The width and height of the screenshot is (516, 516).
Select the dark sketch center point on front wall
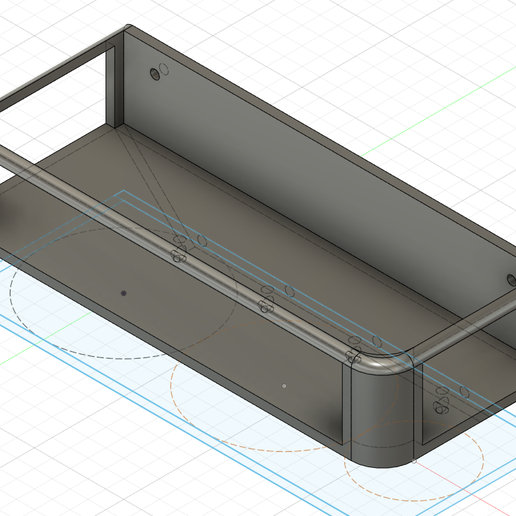point(124,293)
